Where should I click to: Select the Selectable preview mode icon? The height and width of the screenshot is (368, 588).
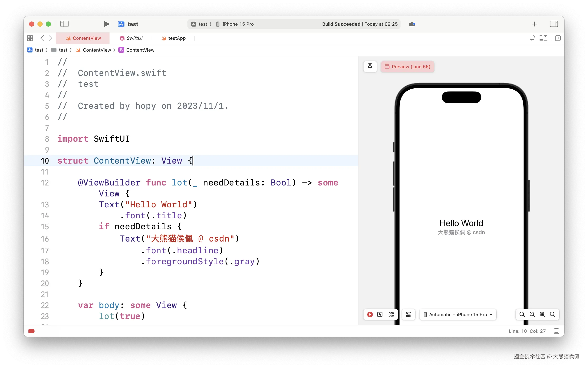tap(380, 314)
